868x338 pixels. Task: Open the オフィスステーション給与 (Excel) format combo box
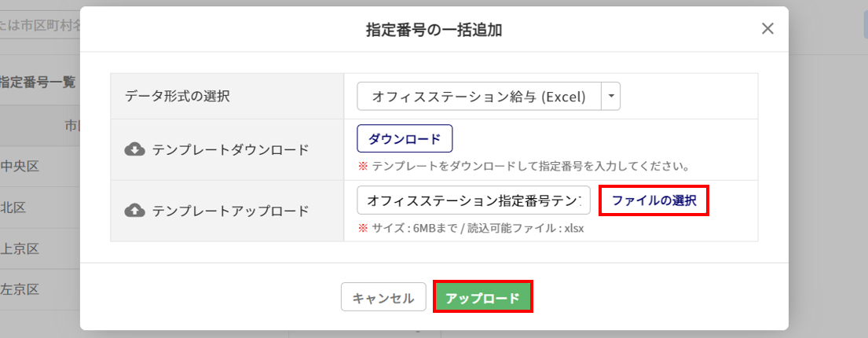tap(479, 97)
